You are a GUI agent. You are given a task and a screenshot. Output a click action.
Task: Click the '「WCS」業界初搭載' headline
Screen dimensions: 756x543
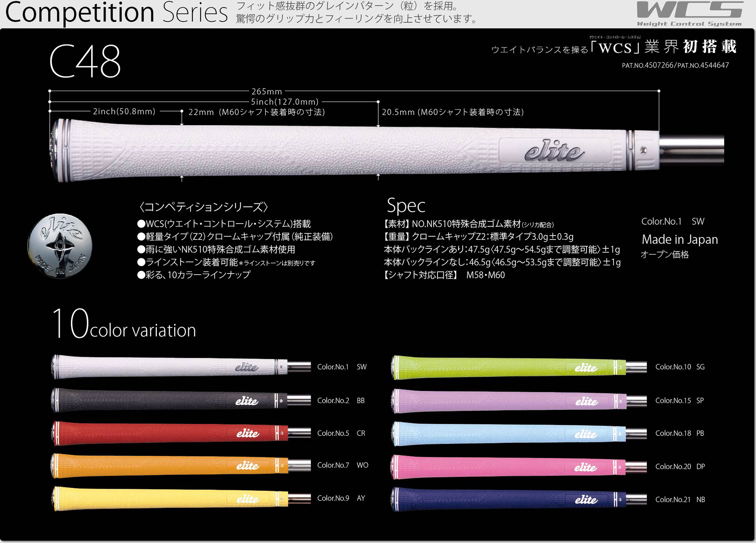[x=663, y=47]
